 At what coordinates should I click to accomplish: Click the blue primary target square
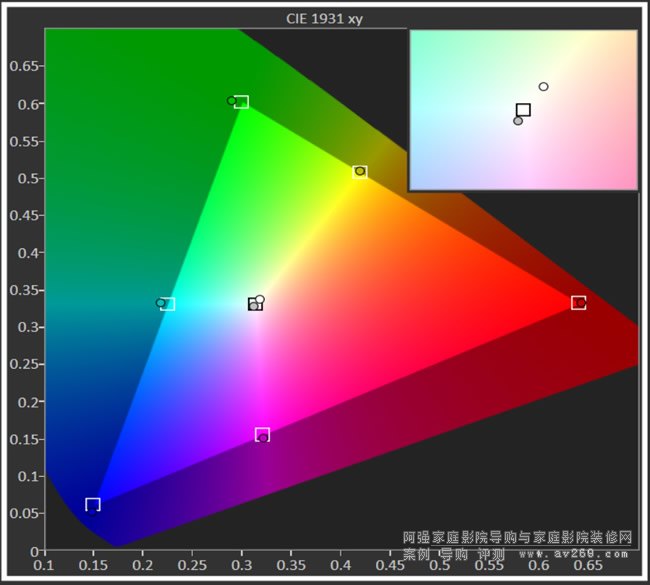point(93,504)
